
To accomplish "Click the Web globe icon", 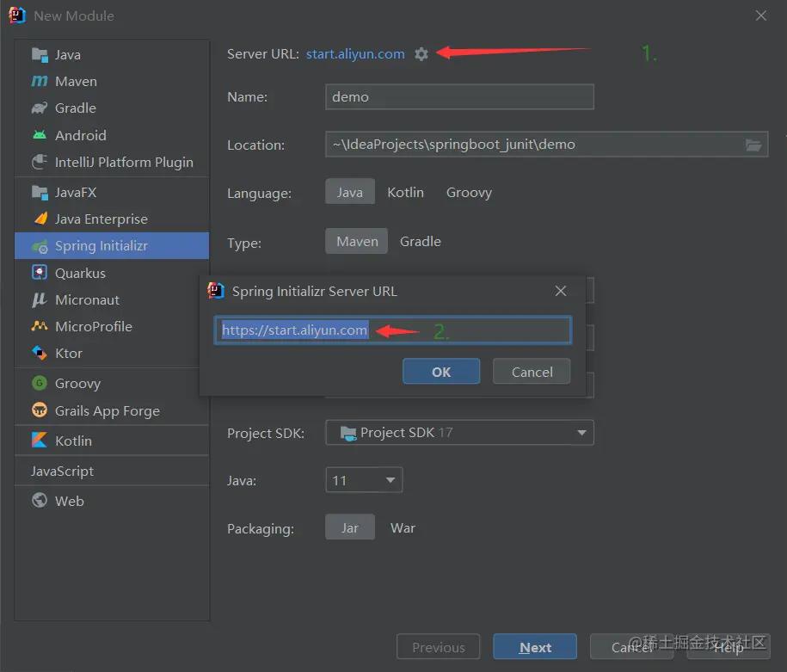I will tap(40, 501).
